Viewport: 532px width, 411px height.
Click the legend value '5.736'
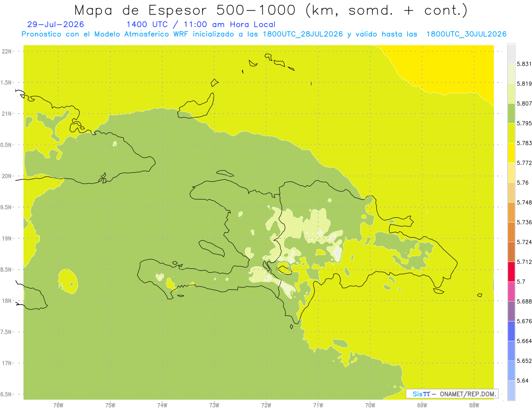pyautogui.click(x=524, y=222)
